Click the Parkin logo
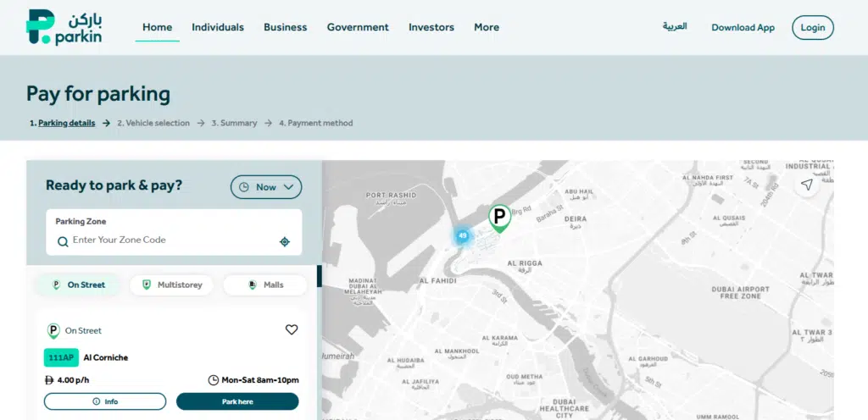This screenshot has width=868, height=420. click(64, 27)
